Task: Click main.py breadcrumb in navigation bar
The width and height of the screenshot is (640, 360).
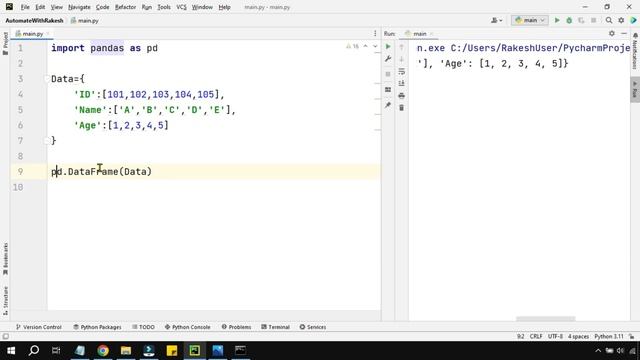Action: click(85, 20)
